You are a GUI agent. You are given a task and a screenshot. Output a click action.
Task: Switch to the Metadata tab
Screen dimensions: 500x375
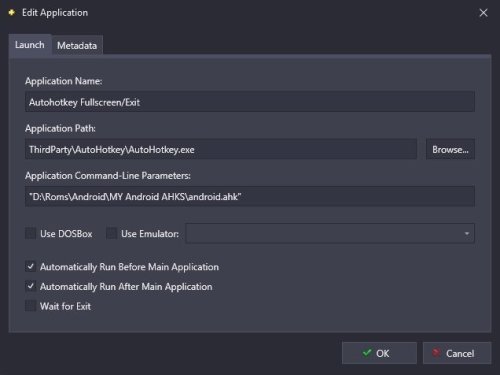77,45
